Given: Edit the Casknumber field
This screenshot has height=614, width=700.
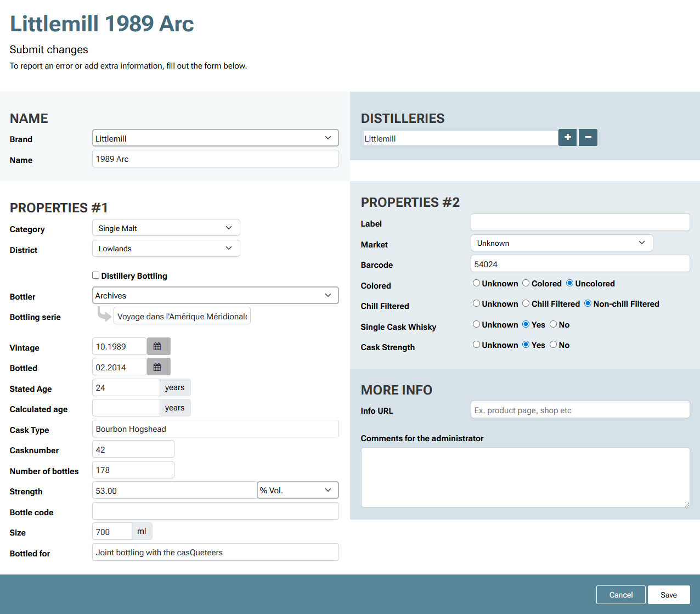Looking at the screenshot, I should click(133, 449).
